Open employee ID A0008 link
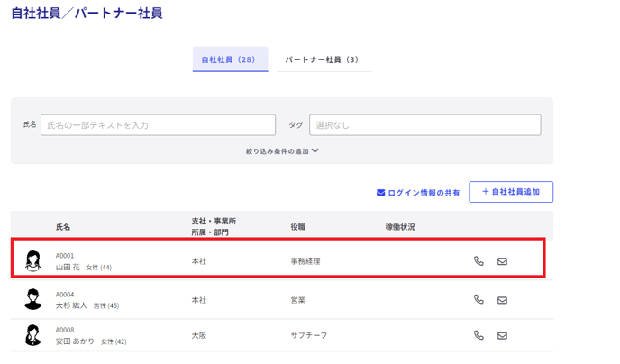The width and height of the screenshot is (620, 364). (65, 330)
